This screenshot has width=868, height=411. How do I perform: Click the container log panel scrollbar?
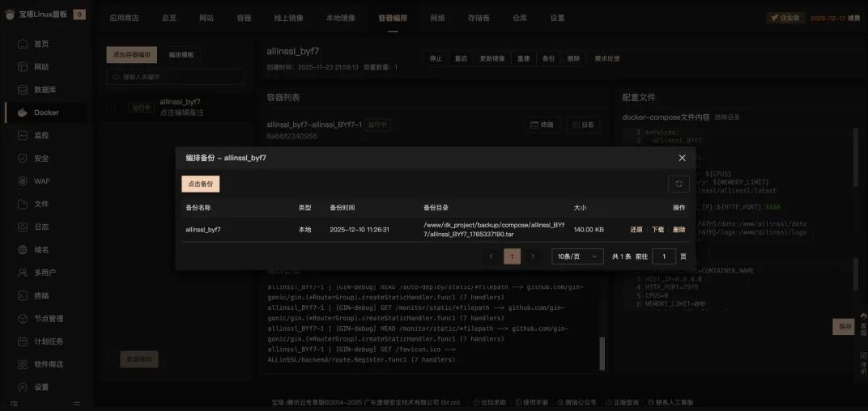click(602, 353)
